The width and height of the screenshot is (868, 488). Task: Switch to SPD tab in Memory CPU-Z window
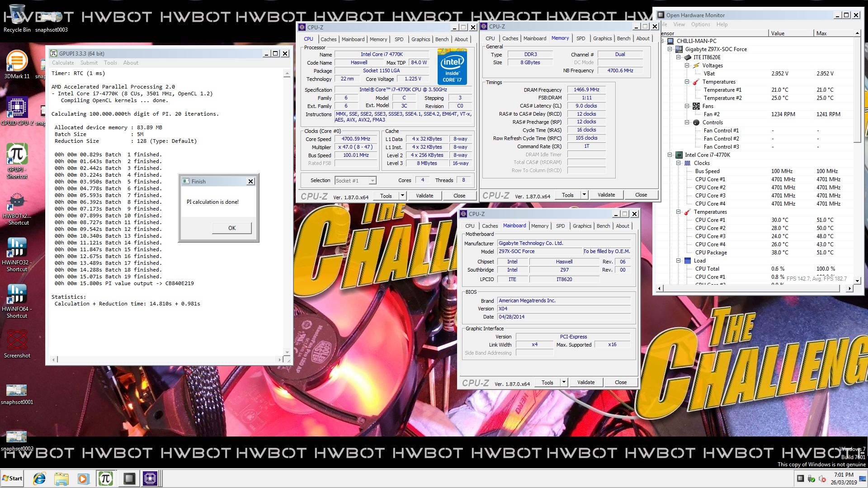[x=581, y=38]
